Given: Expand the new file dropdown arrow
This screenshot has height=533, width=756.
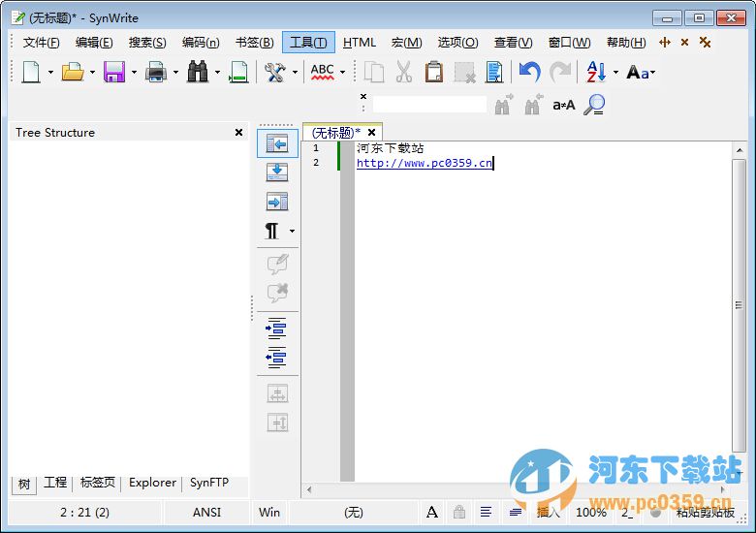Looking at the screenshot, I should tap(50, 73).
